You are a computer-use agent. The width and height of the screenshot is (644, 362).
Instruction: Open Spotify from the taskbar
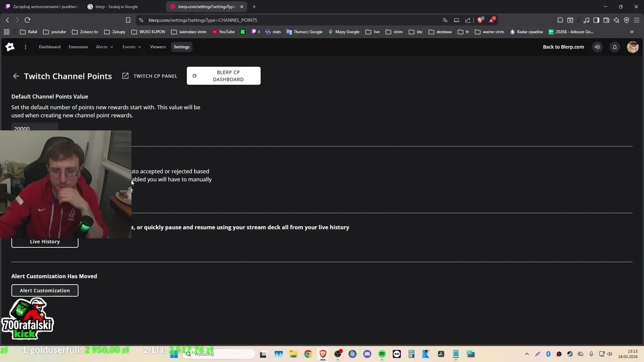pyautogui.click(x=382, y=354)
